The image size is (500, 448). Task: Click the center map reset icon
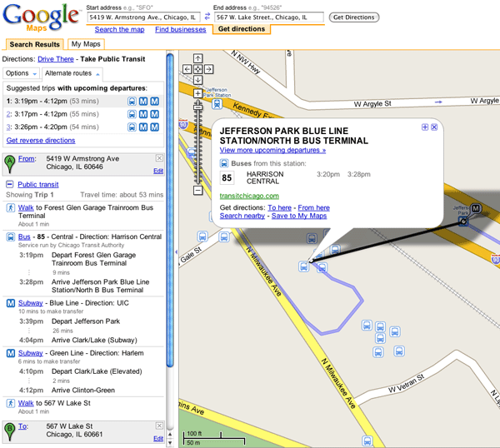(x=197, y=69)
